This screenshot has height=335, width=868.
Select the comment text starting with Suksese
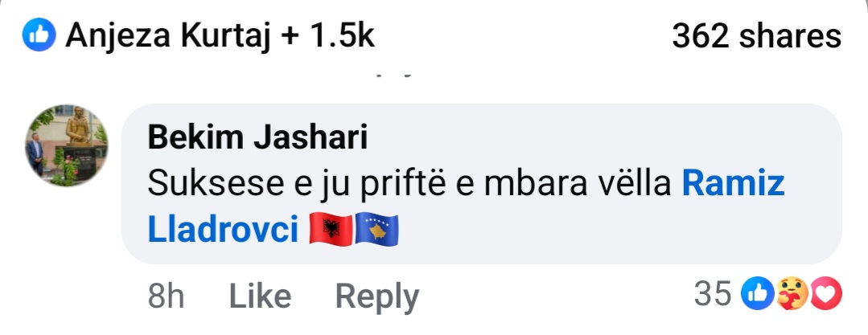pos(466,207)
